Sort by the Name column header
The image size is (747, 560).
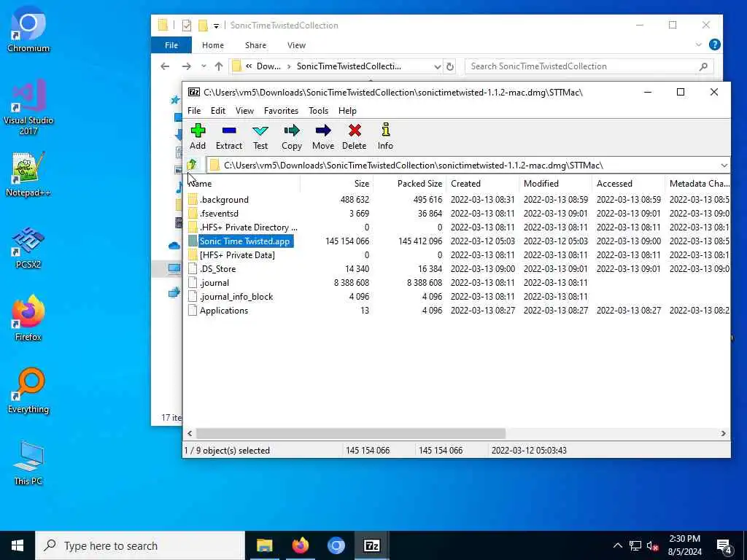pyautogui.click(x=243, y=183)
